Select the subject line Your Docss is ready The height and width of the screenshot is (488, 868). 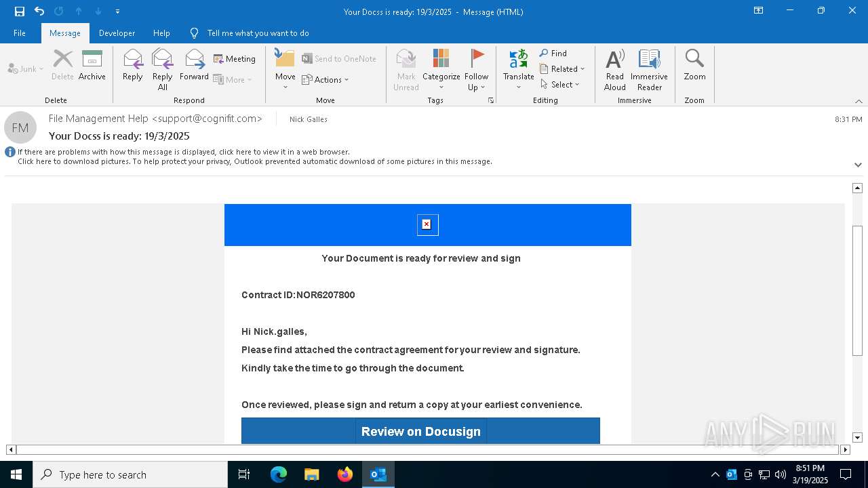pos(119,136)
